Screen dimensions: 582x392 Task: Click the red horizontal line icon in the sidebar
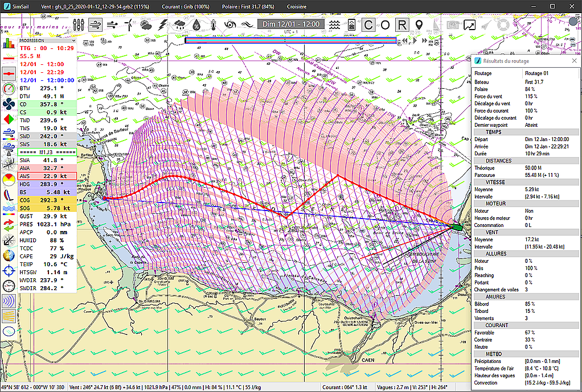tap(9, 58)
